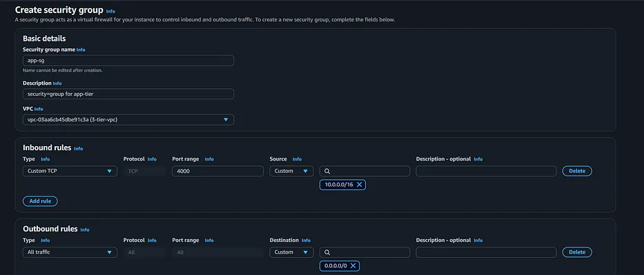The image size is (644, 275).
Task: Click inbound rule Description - optional field
Action: click(x=486, y=171)
